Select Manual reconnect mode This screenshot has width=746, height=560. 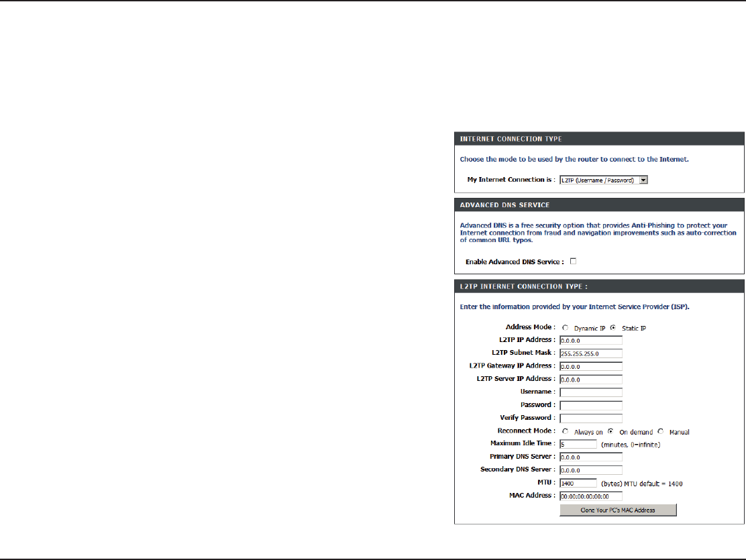[660, 431]
